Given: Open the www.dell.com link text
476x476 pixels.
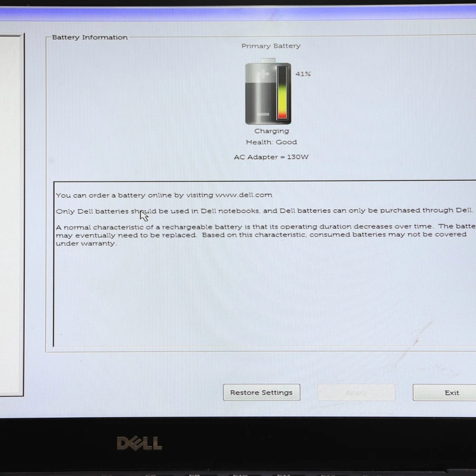Looking at the screenshot, I should coord(243,194).
